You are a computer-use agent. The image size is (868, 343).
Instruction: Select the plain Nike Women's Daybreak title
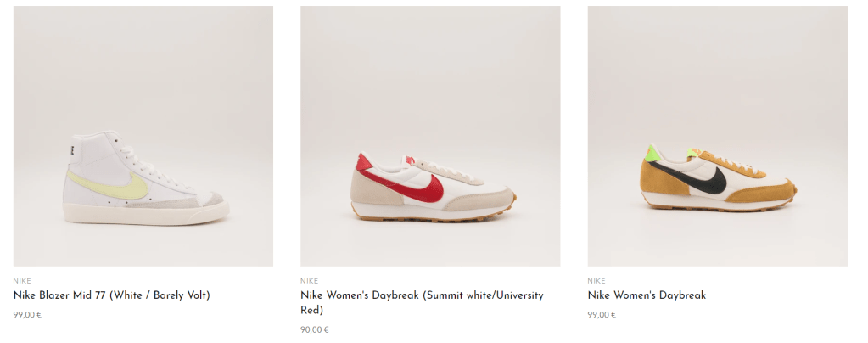pos(647,295)
